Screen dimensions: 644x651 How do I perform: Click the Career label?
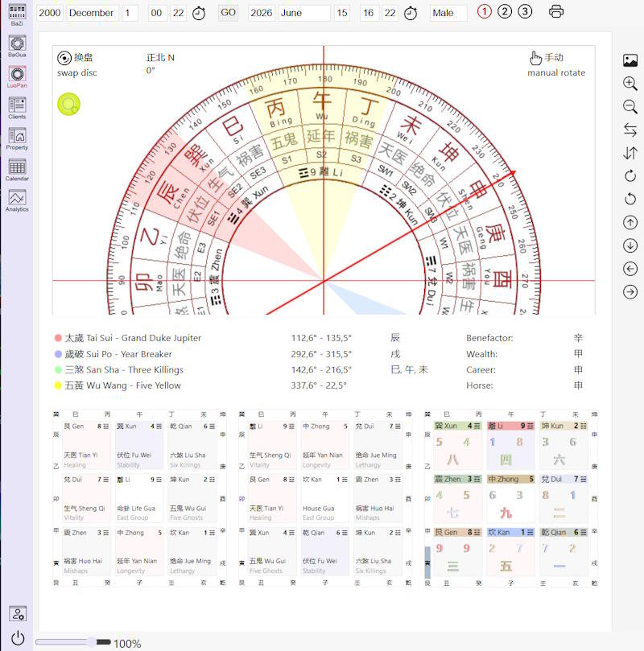tap(481, 369)
